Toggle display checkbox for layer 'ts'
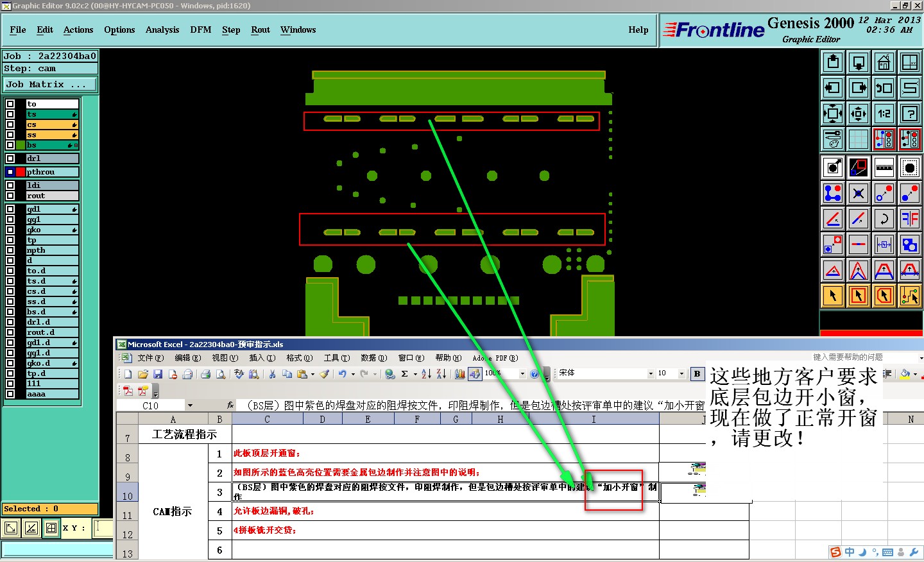The width and height of the screenshot is (924, 562). [10, 114]
